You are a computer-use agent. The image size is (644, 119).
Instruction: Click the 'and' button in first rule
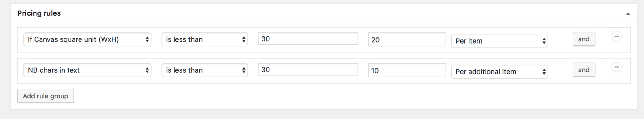[x=584, y=39]
